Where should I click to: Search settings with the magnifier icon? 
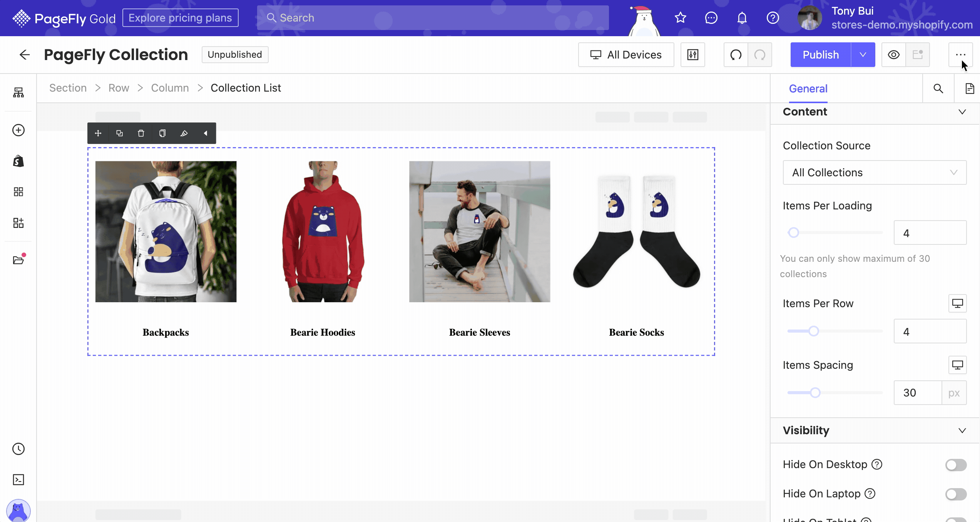click(938, 89)
